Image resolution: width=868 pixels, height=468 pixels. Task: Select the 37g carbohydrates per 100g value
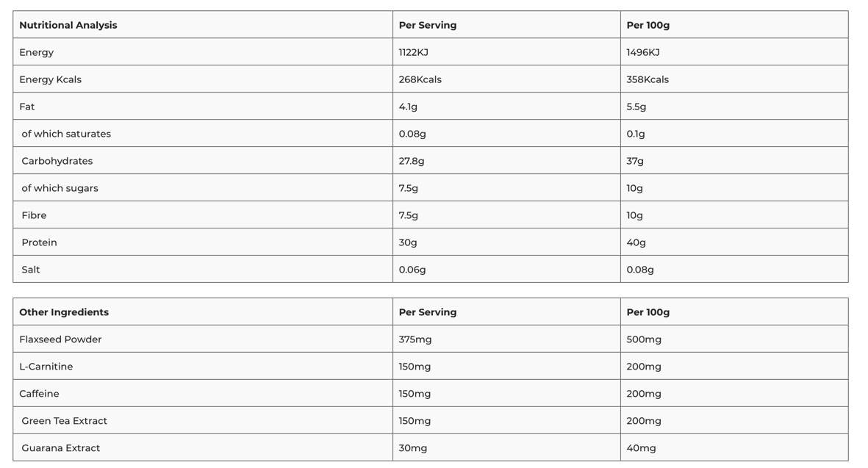coord(635,161)
